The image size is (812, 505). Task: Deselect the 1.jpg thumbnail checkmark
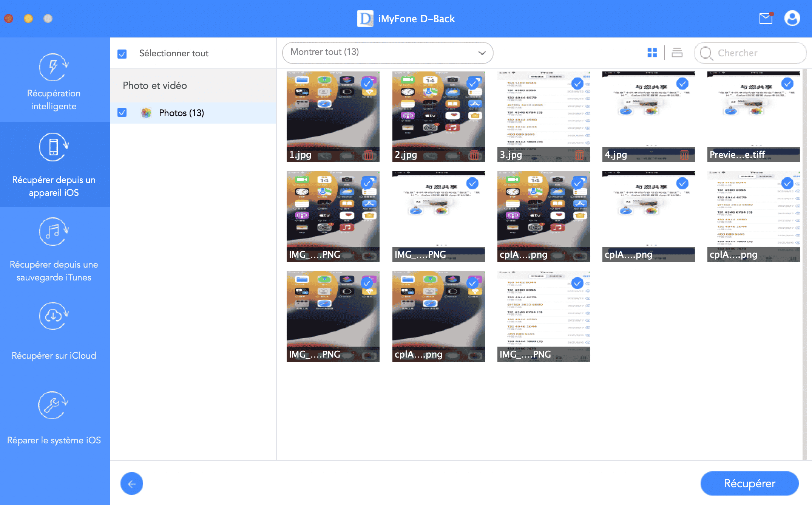click(367, 84)
